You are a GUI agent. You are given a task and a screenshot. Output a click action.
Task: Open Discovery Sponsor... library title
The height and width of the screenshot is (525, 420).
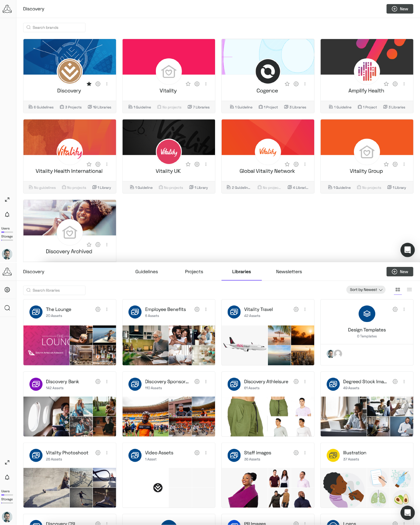point(167,381)
